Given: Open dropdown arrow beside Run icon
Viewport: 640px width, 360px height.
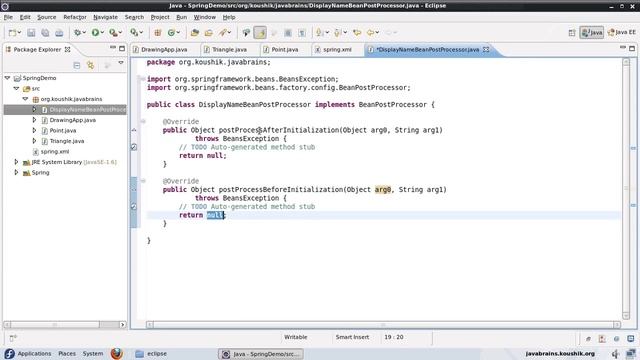Looking at the screenshot, I should tap(102, 33).
